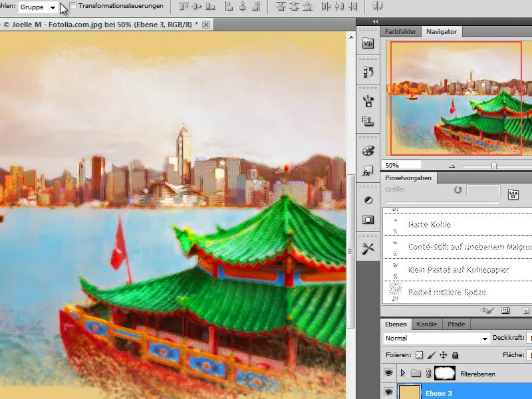Distribute top edges of layers
The image size is (532, 399).
tap(281, 6)
